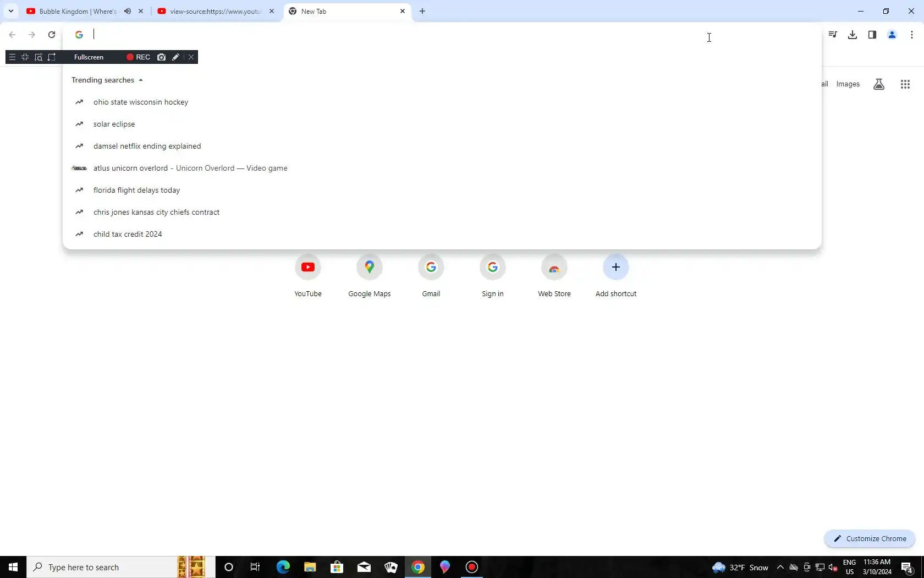Switch to the view-source YouTube tab
Screen dimensions: 924x578
pos(216,11)
